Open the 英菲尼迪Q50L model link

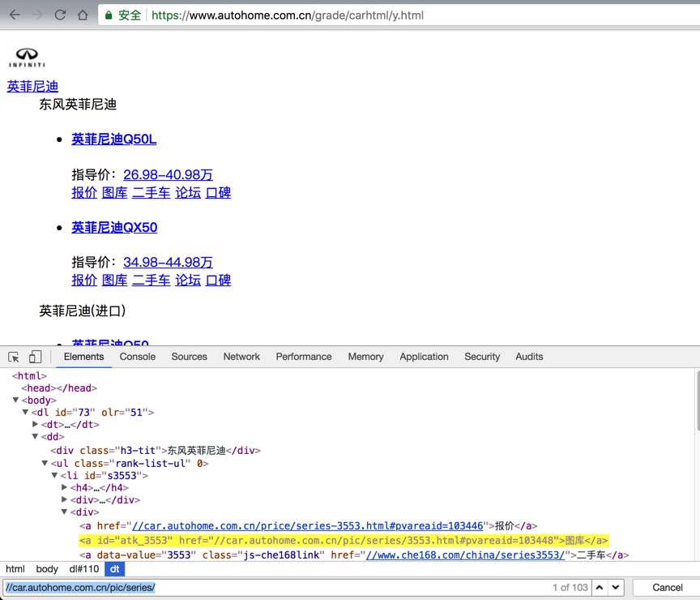114,139
